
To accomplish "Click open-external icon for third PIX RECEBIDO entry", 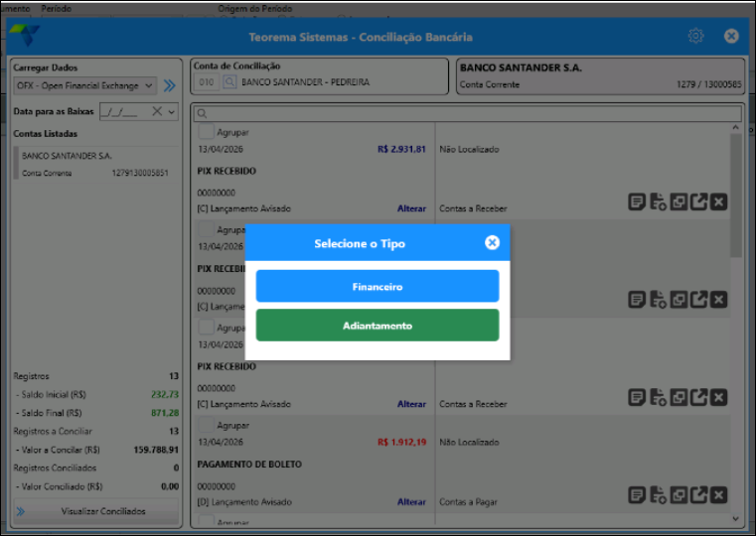I will 698,397.
